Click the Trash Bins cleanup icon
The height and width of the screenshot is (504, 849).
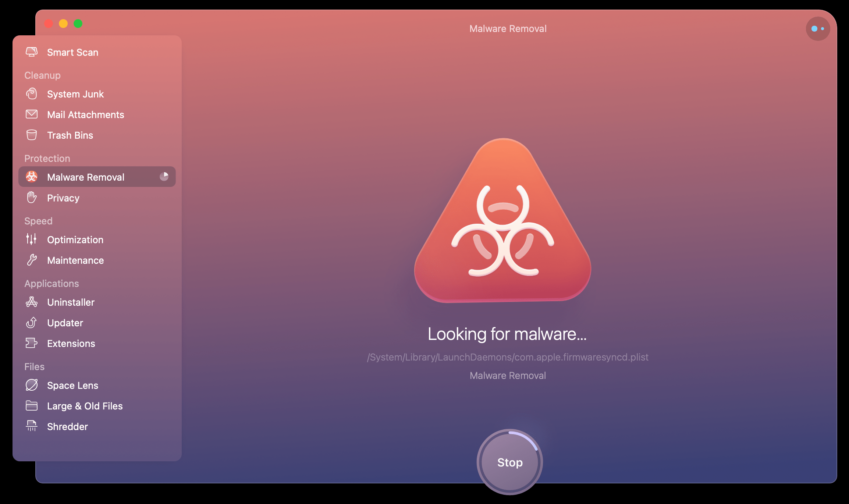pyautogui.click(x=32, y=134)
